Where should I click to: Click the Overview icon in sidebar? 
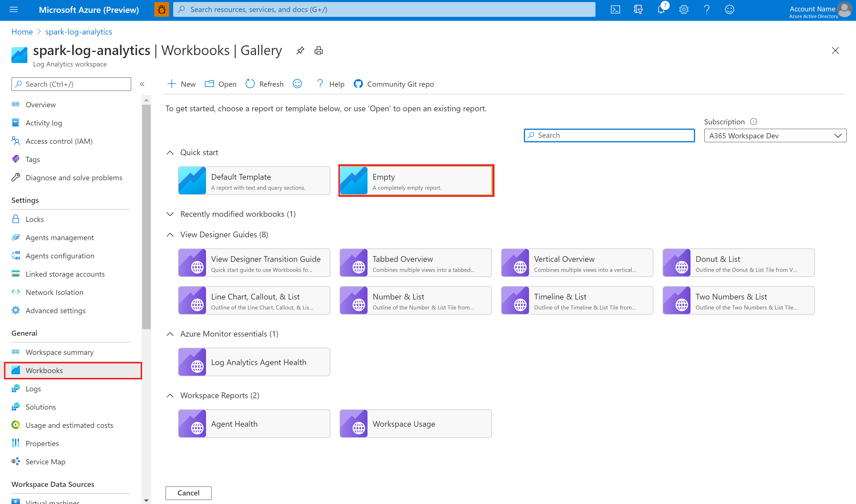pyautogui.click(x=16, y=104)
